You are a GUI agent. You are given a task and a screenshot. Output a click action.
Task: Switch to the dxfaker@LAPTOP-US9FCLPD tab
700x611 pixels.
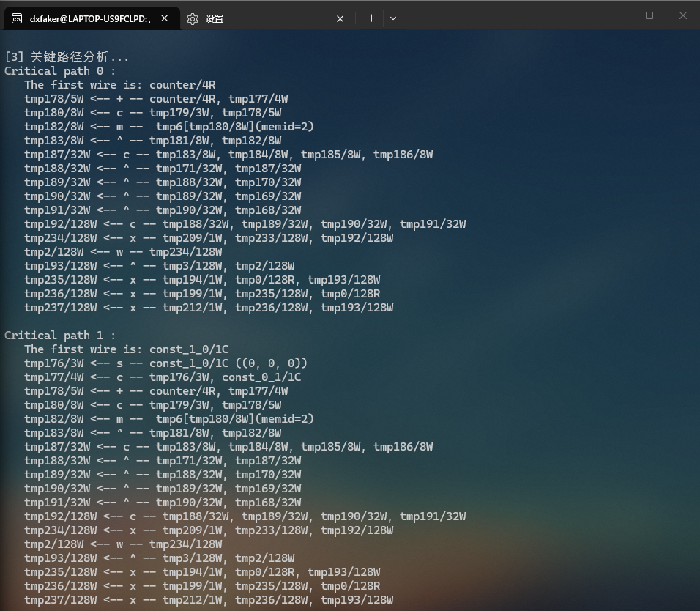pos(89,19)
